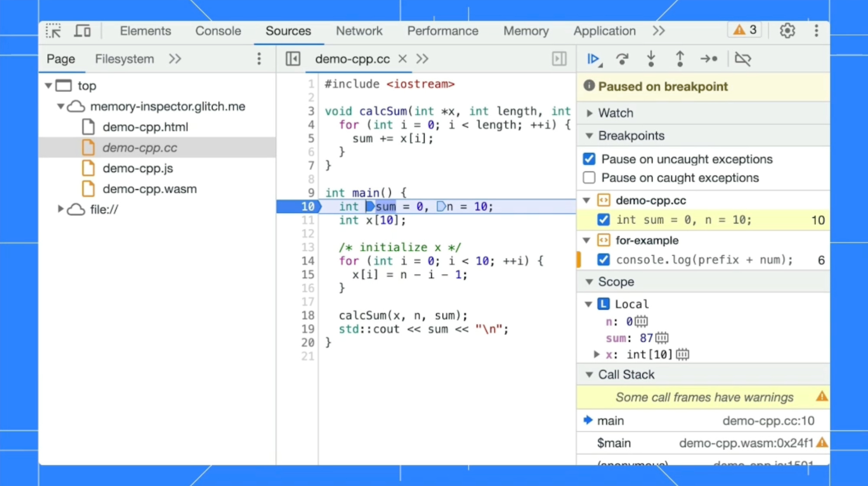Viewport: 868px width, 486px height.
Task: Click the Step into next function call icon
Action: coord(651,59)
